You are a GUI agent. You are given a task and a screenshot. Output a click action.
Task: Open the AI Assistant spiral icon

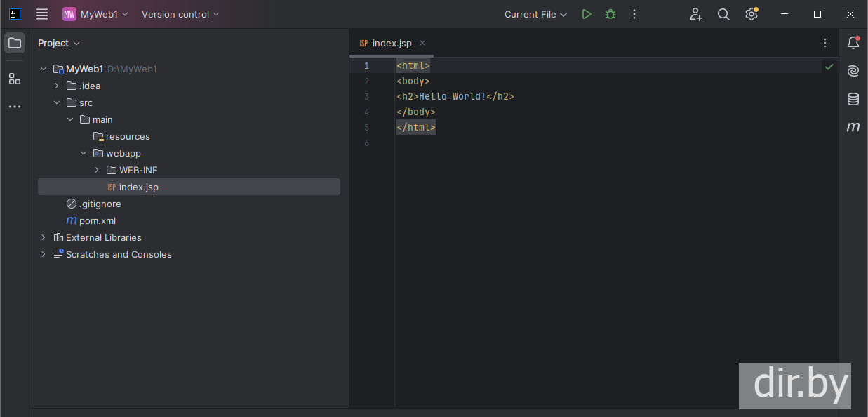coord(853,71)
